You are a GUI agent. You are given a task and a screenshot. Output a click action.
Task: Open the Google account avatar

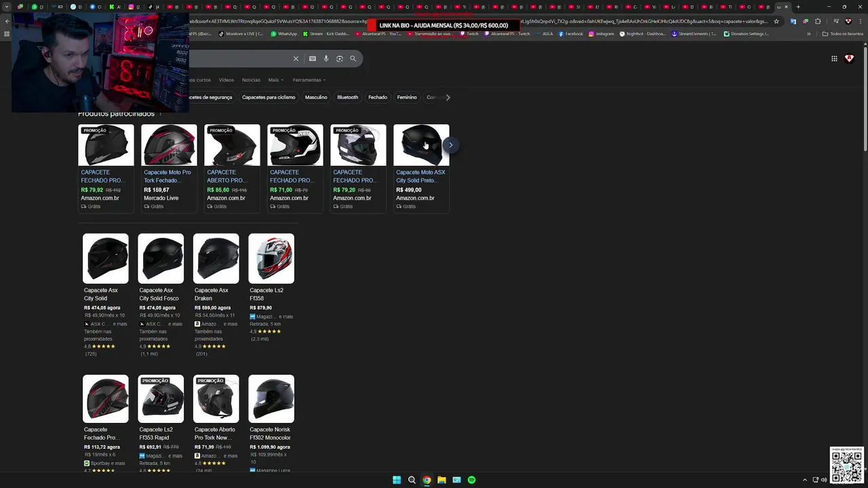pyautogui.click(x=849, y=59)
